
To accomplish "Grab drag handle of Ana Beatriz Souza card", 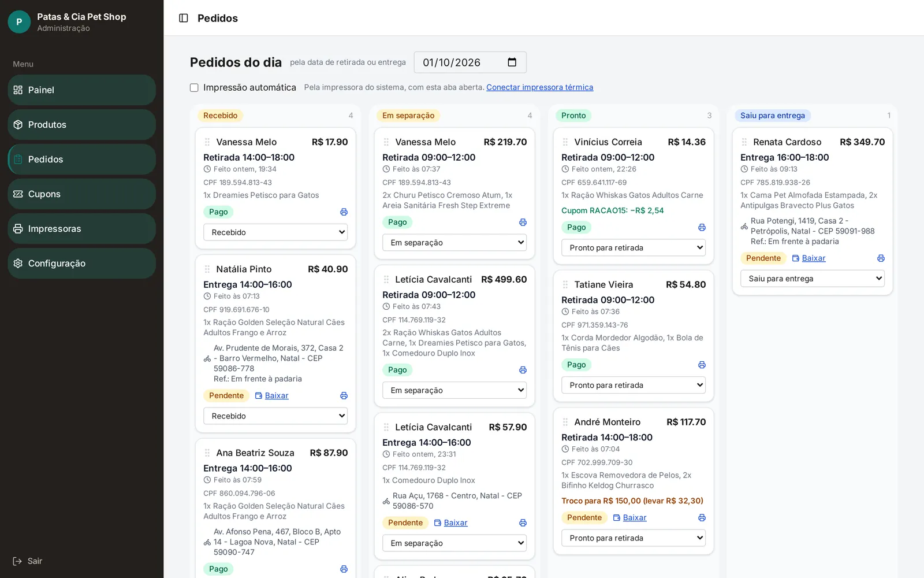I will click(207, 453).
